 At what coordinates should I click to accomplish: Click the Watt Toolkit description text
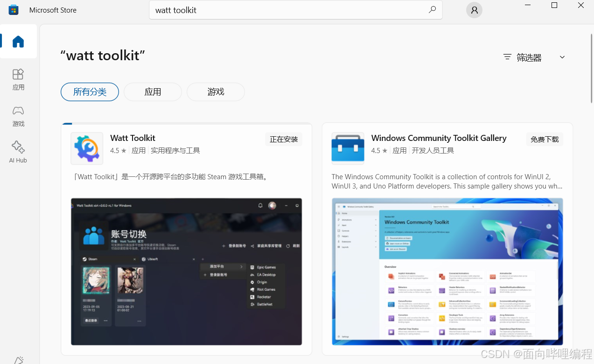pyautogui.click(x=171, y=177)
